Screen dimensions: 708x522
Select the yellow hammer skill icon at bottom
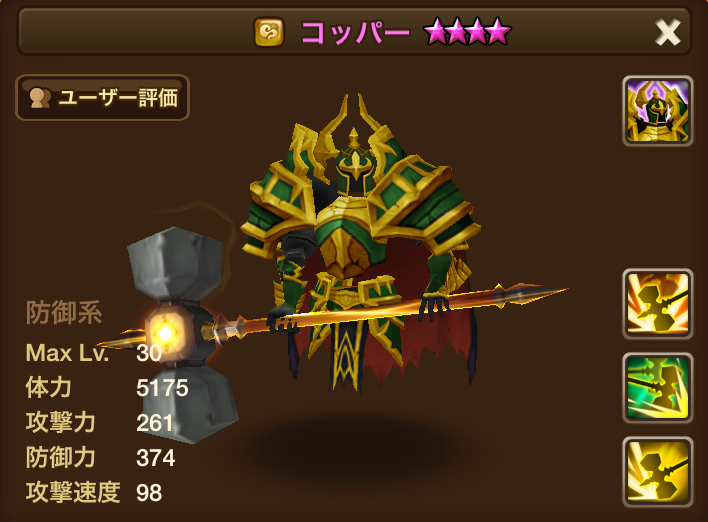coord(657,472)
